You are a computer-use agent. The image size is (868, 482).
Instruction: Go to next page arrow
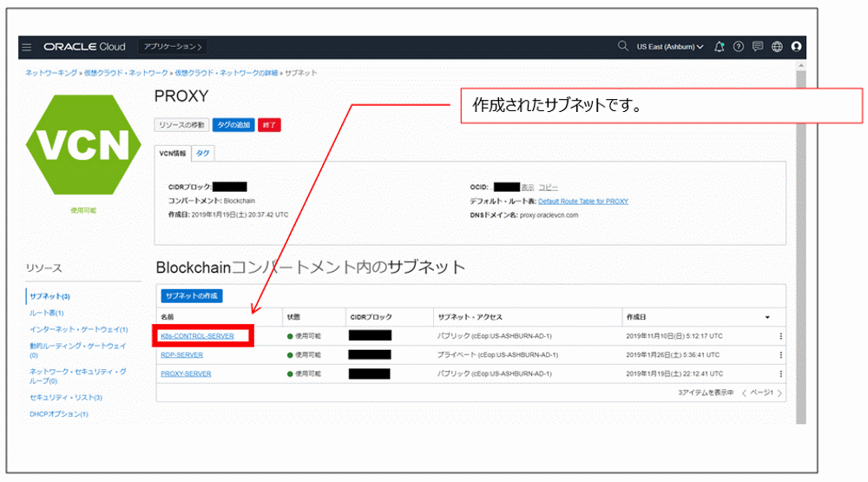(x=779, y=393)
